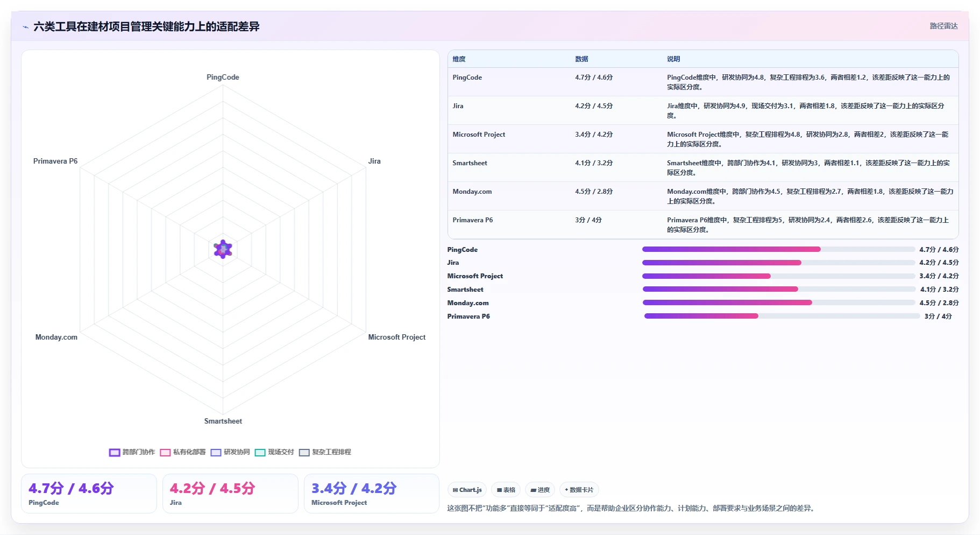Screen dimensions: 980x535
Task: Click the Chart.js chip
Action: click(467, 490)
